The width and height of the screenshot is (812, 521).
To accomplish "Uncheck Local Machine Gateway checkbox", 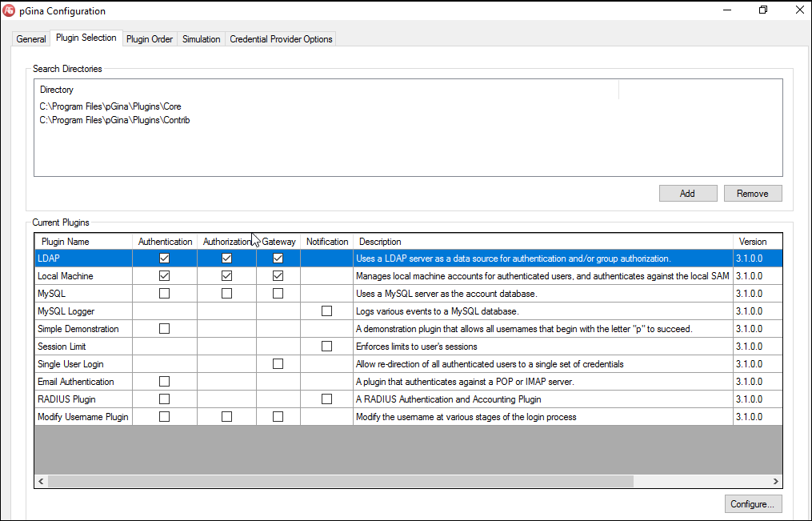I will pos(278,275).
